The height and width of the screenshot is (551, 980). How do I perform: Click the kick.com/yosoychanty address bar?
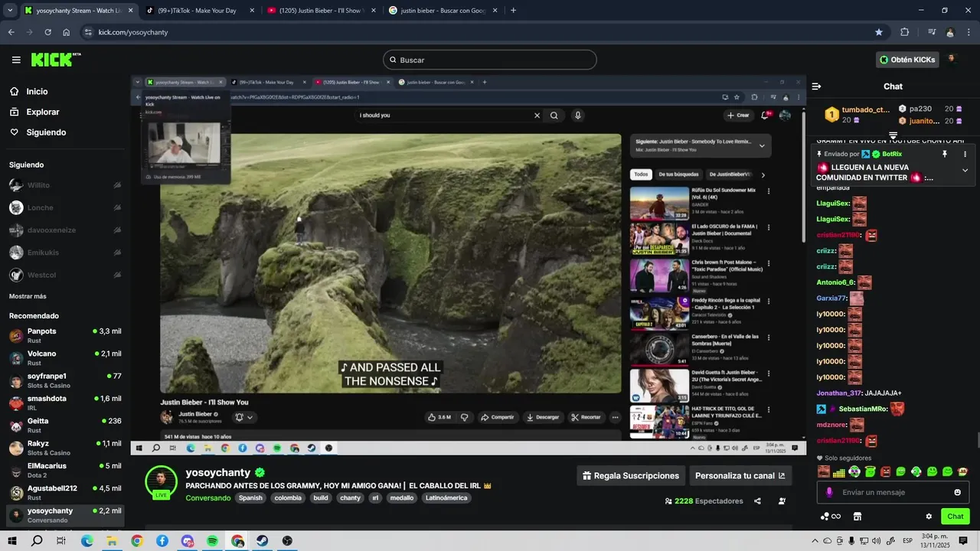point(482,32)
